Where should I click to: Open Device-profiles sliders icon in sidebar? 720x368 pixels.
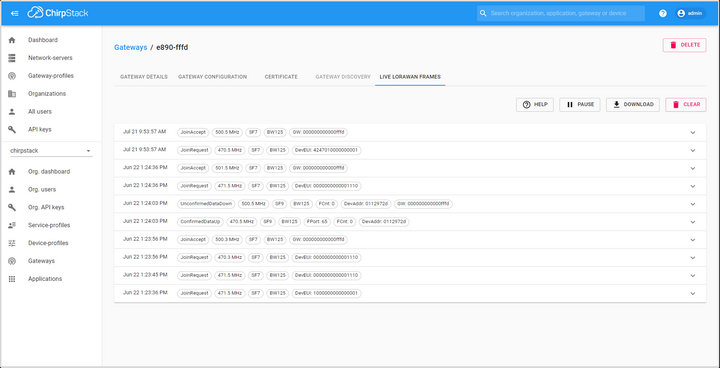click(12, 243)
